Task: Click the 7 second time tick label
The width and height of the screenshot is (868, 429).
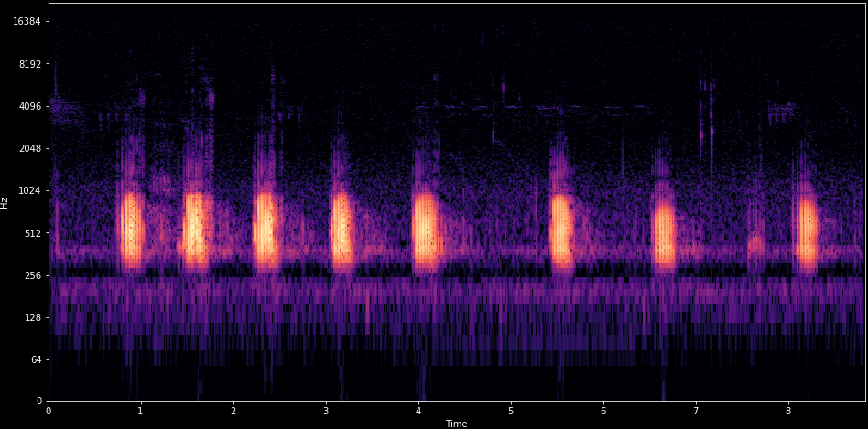Action: (x=696, y=412)
